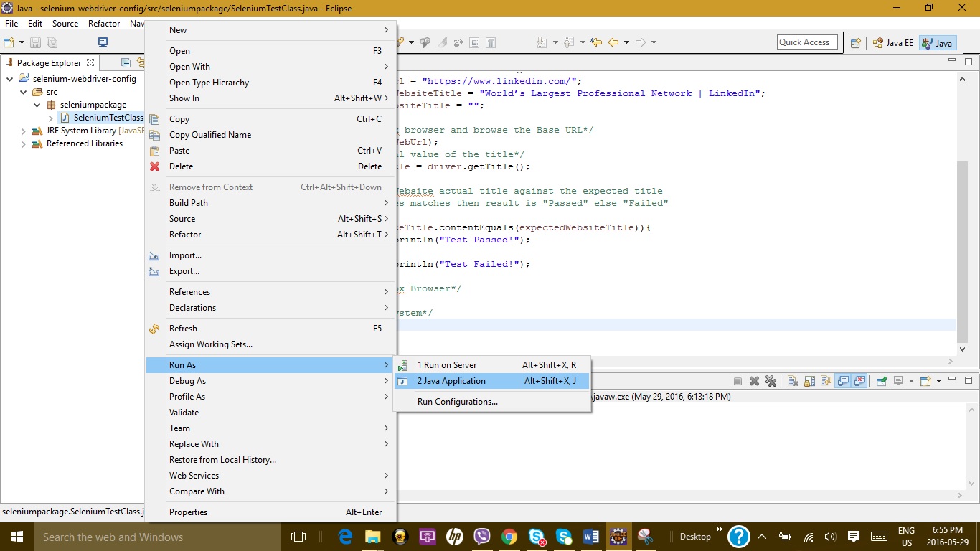Click Pin Console icon
980x551 pixels.
tap(882, 381)
